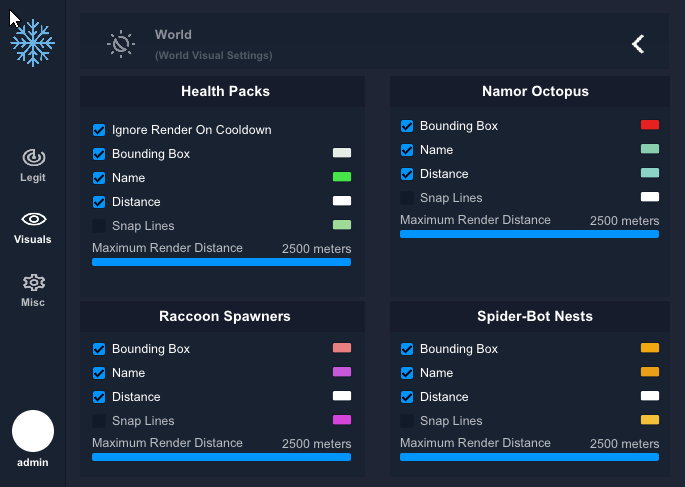This screenshot has height=487, width=685.
Task: Pick Health Packs Name green color swatch
Action: click(342, 177)
